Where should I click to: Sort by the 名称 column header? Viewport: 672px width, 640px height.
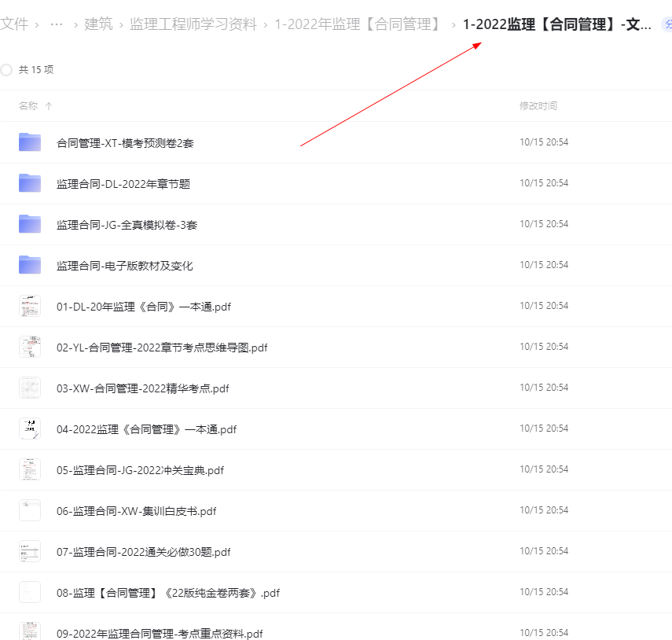tap(28, 106)
